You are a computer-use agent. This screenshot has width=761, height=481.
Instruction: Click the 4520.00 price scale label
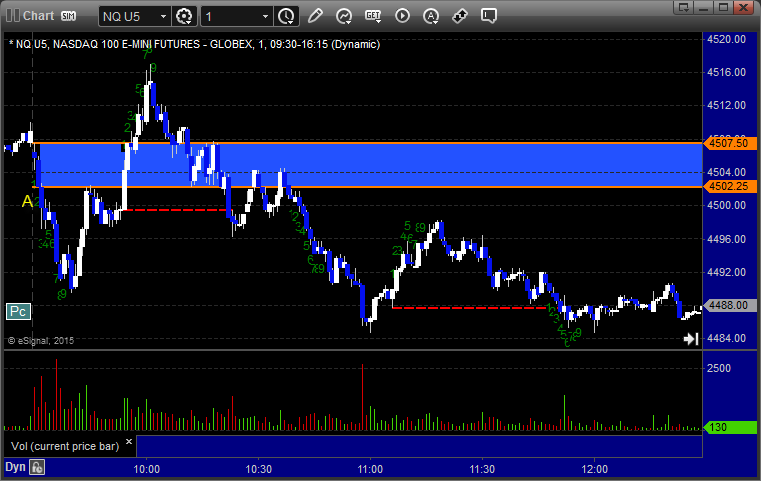[727, 39]
